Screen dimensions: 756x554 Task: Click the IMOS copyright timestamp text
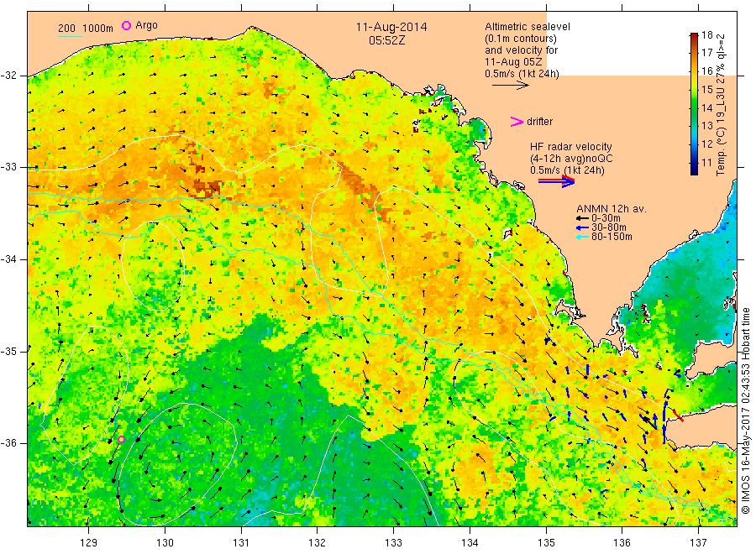(x=746, y=411)
